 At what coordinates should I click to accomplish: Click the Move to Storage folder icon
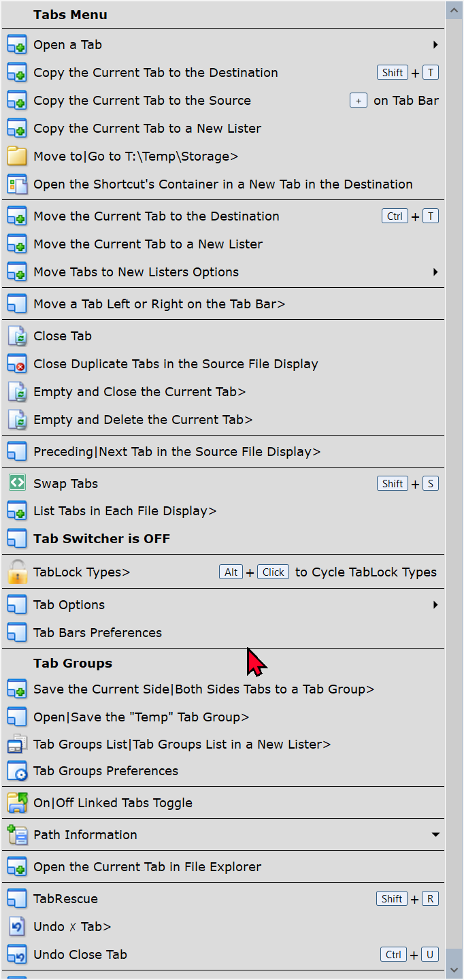click(16, 157)
